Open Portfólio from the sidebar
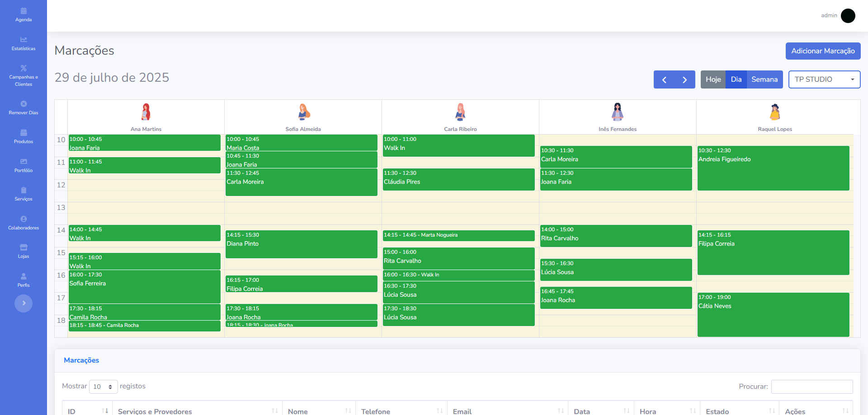The height and width of the screenshot is (415, 868). click(x=24, y=165)
